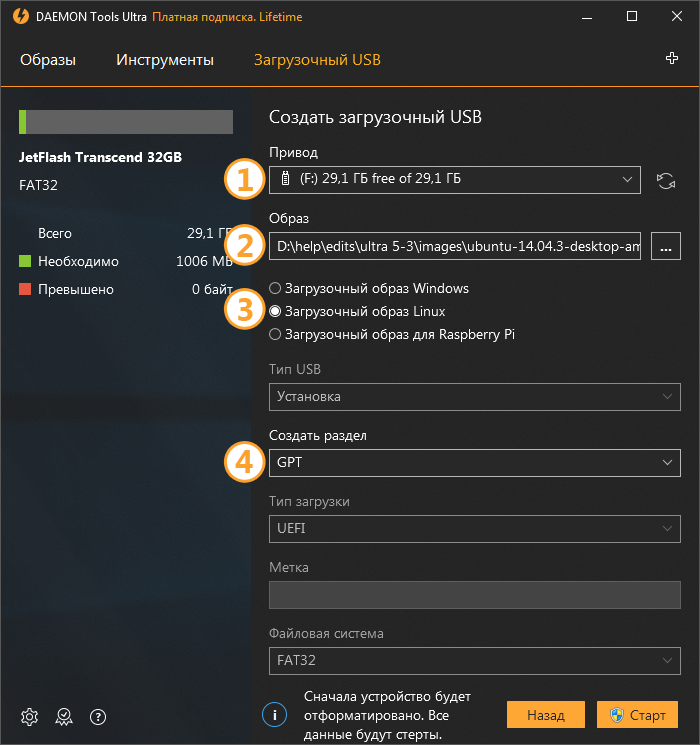Click the 0 байт exceeded value
700x745 pixels.
point(212,289)
